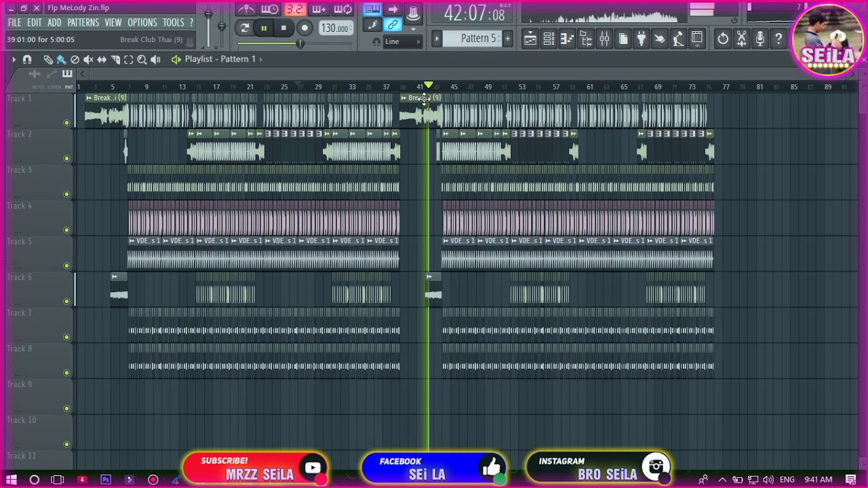Open the TOOLS menu
The width and height of the screenshot is (868, 488).
173,23
